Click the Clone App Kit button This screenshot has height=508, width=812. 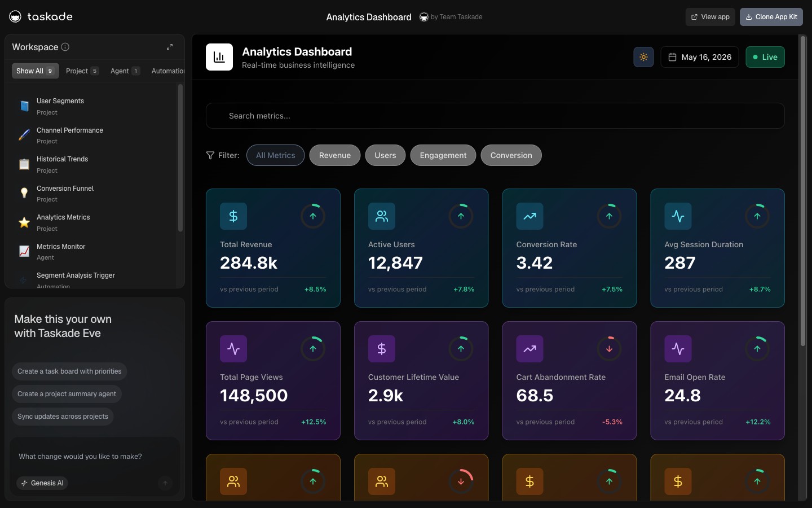[x=771, y=17]
